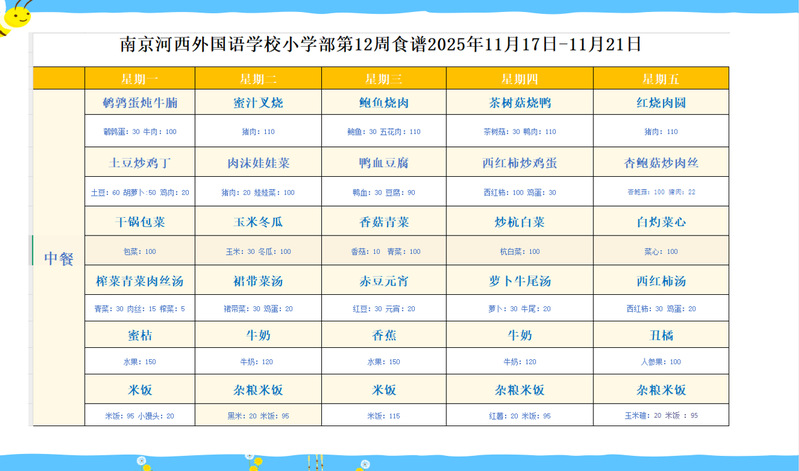Click the 土豆炒鸡丁 dish cell
Viewport: 799px width, 471px height.
click(x=140, y=162)
